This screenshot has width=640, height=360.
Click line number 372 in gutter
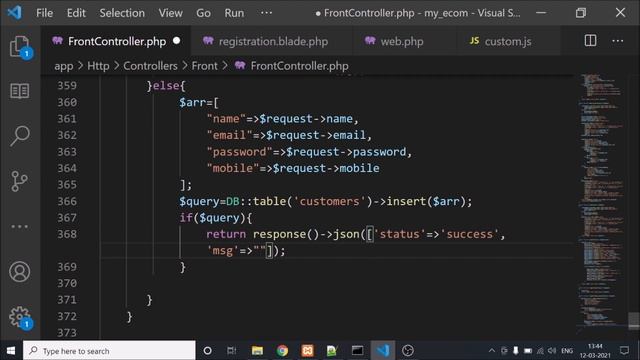pos(67,316)
